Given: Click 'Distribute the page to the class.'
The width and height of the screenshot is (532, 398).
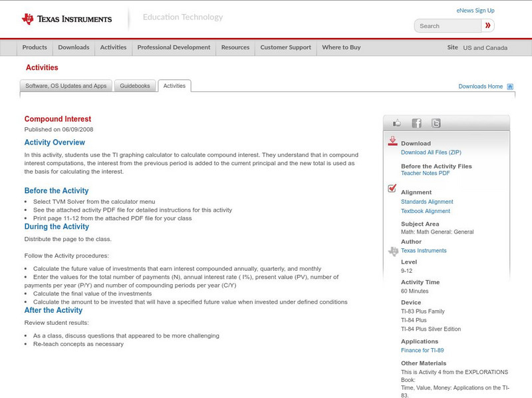Looking at the screenshot, I should point(68,239).
